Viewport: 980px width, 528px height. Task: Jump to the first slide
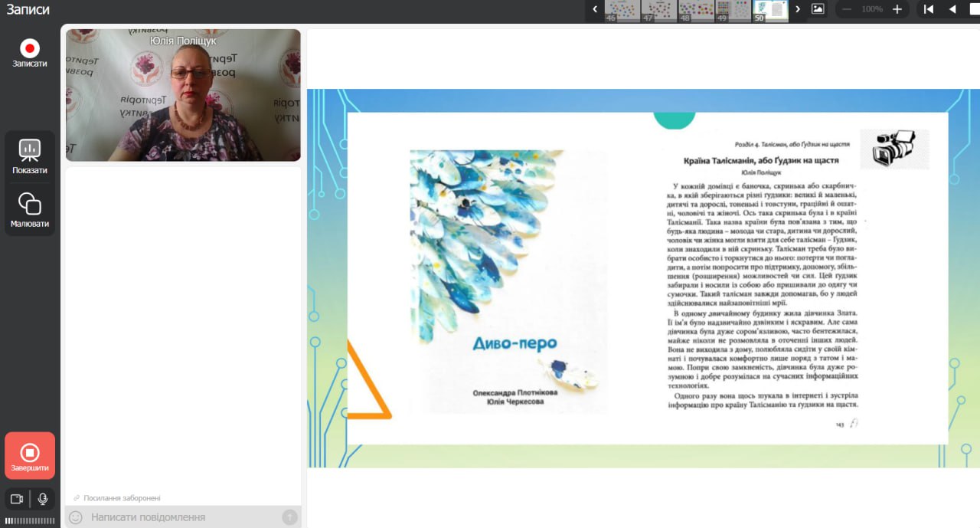[929, 9]
